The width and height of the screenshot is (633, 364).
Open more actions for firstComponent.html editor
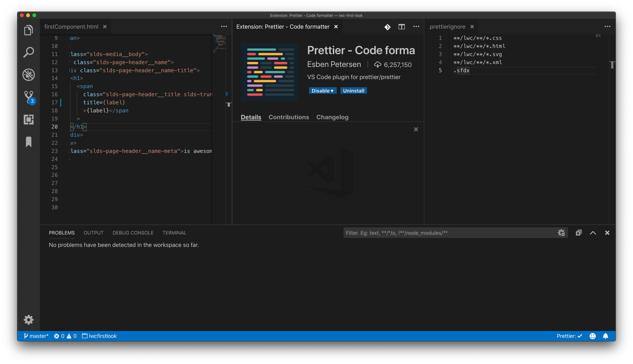click(224, 27)
